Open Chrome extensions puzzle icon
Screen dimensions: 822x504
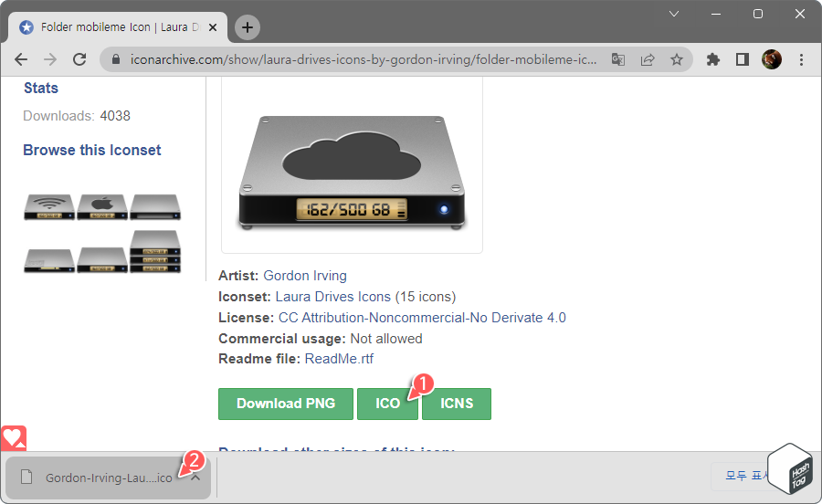[713, 59]
